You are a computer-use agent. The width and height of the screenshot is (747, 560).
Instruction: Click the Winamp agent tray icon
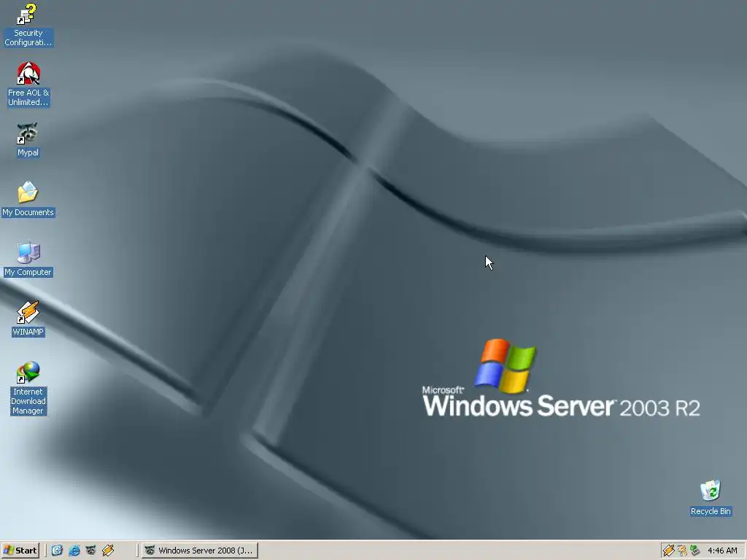click(669, 551)
